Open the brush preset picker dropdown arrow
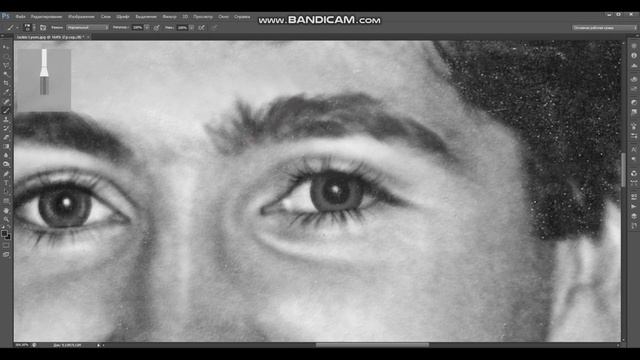The width and height of the screenshot is (640, 360). pos(34,27)
